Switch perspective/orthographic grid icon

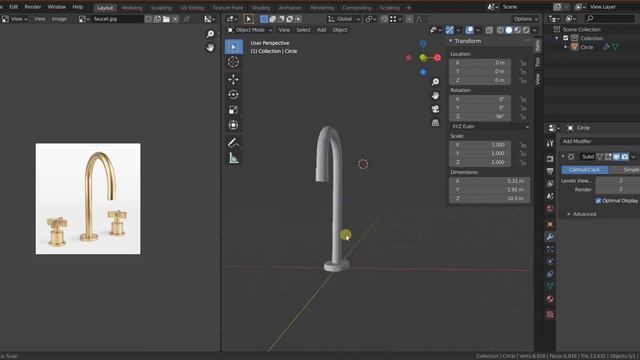pos(436,122)
